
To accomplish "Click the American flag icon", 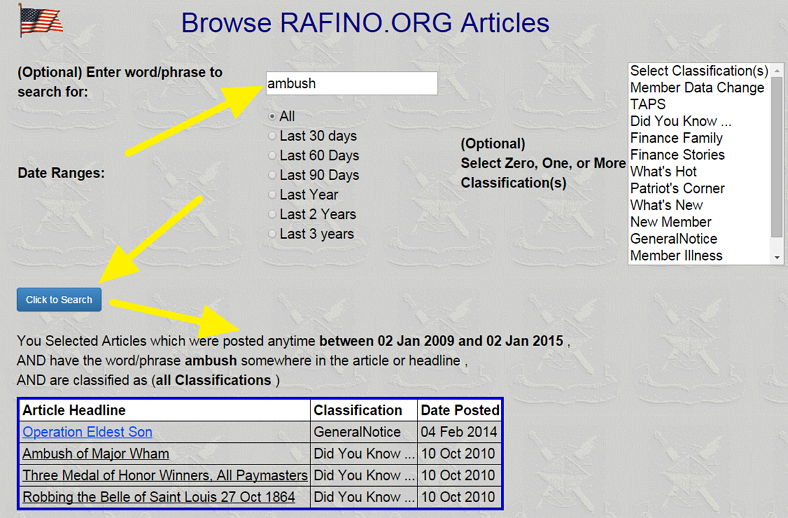I will click(x=40, y=21).
